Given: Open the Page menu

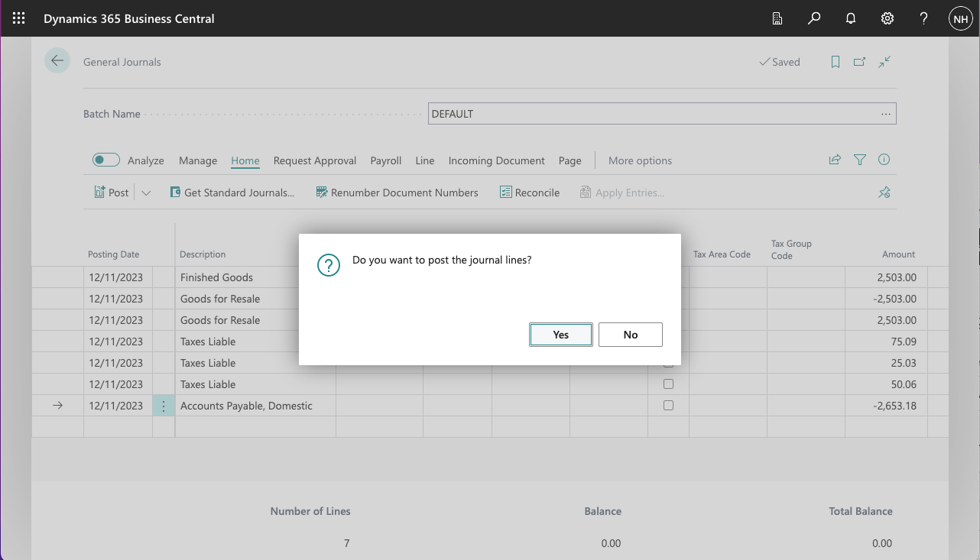Looking at the screenshot, I should coord(570,160).
